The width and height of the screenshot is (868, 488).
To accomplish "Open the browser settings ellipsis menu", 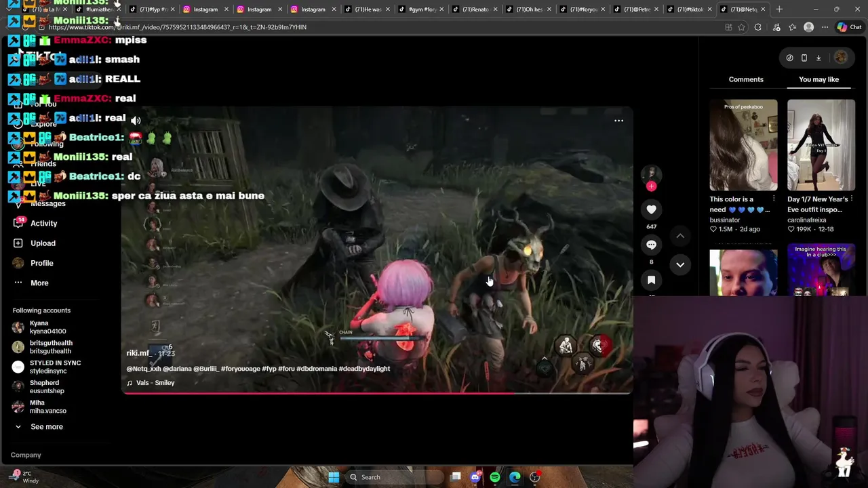I will 825,27.
